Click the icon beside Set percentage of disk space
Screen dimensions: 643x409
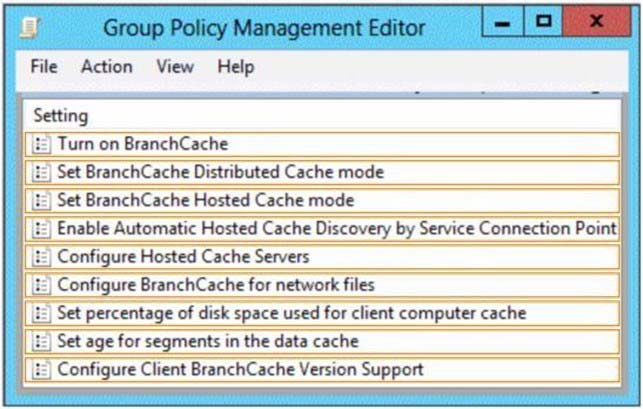41,314
